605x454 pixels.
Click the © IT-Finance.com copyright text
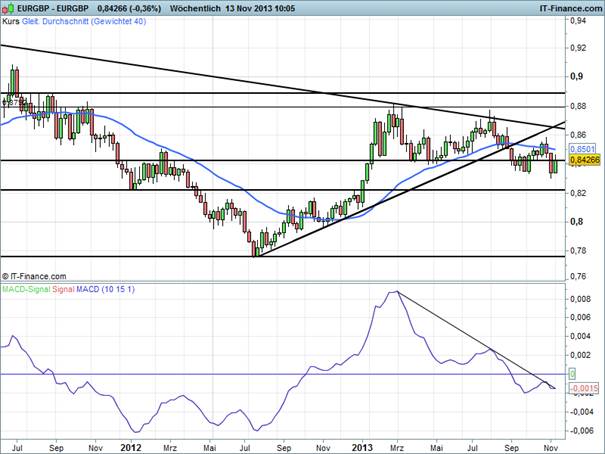click(x=34, y=275)
